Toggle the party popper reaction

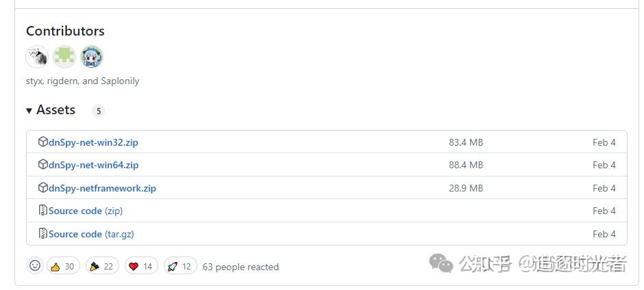pos(101,266)
